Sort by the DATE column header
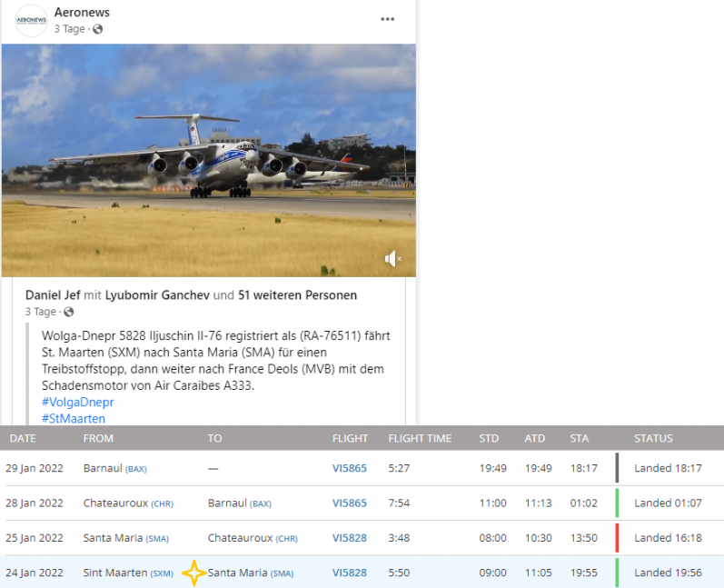The image size is (724, 588). coord(23,438)
